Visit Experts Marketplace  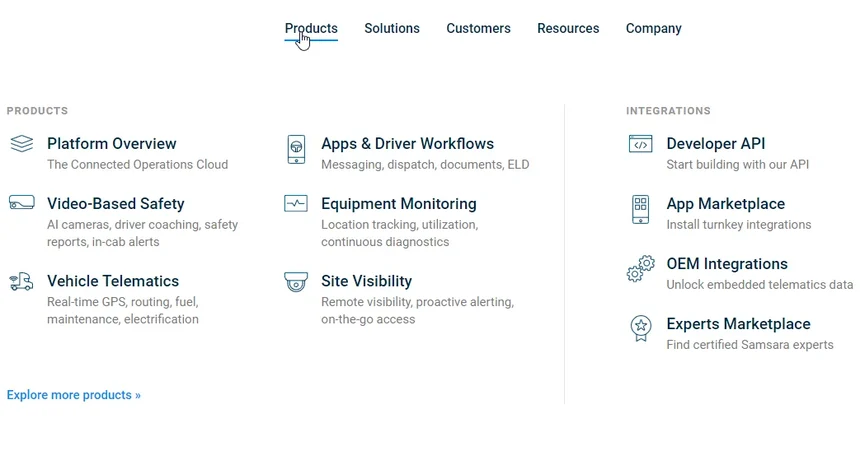coord(738,324)
